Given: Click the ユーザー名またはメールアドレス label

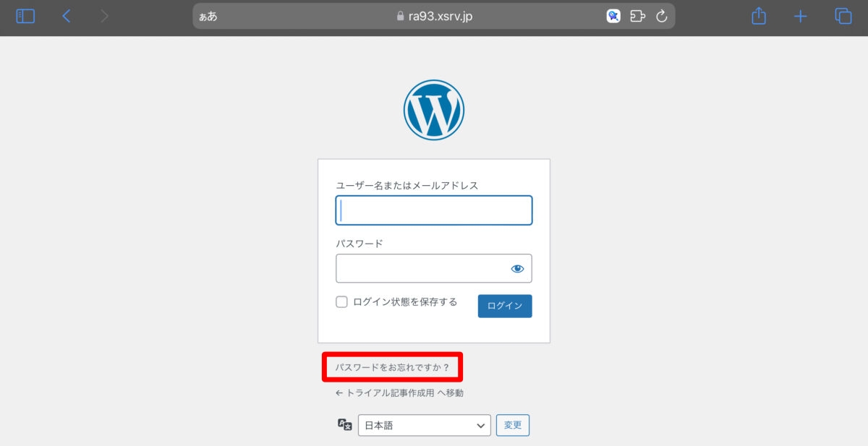Looking at the screenshot, I should tap(407, 186).
